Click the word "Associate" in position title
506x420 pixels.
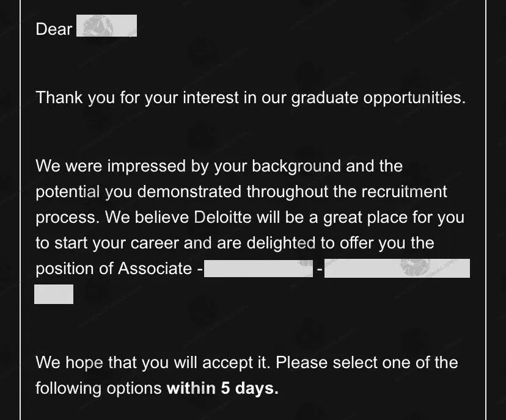coord(155,269)
